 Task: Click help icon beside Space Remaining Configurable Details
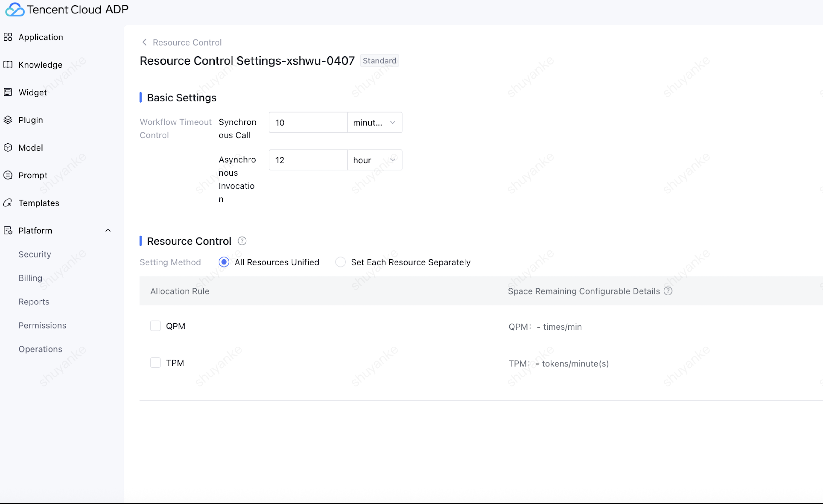pos(668,291)
